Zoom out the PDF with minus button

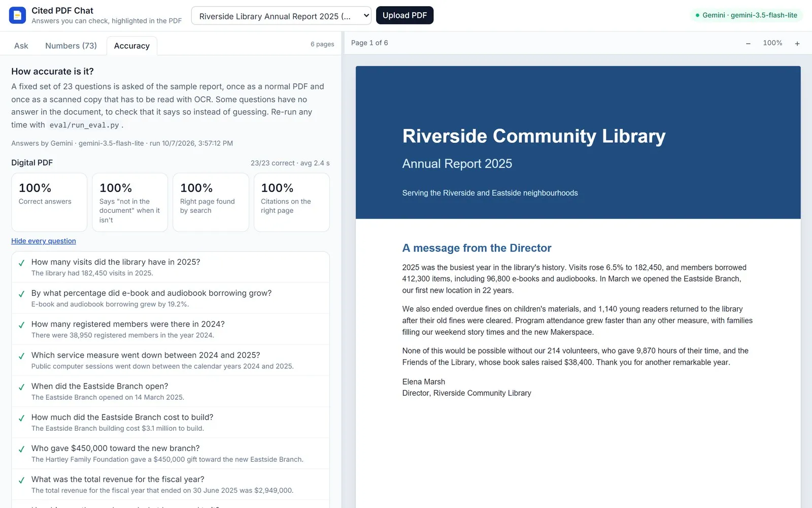click(x=748, y=44)
